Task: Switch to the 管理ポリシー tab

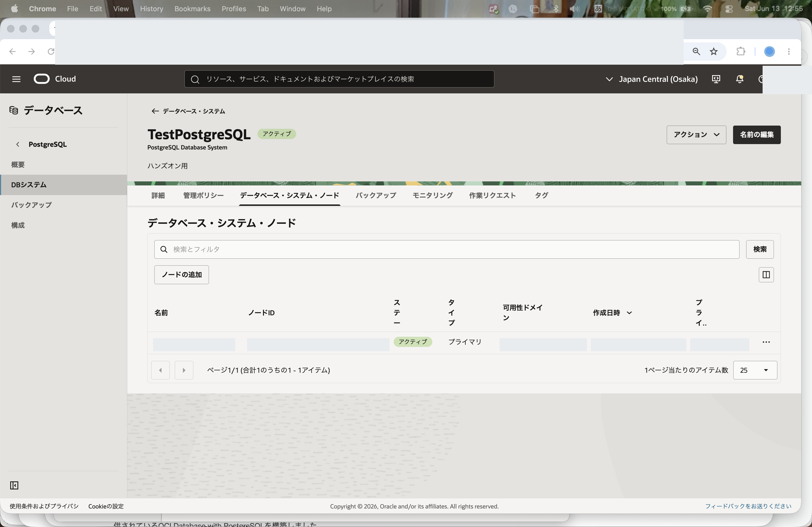Action: (203, 196)
